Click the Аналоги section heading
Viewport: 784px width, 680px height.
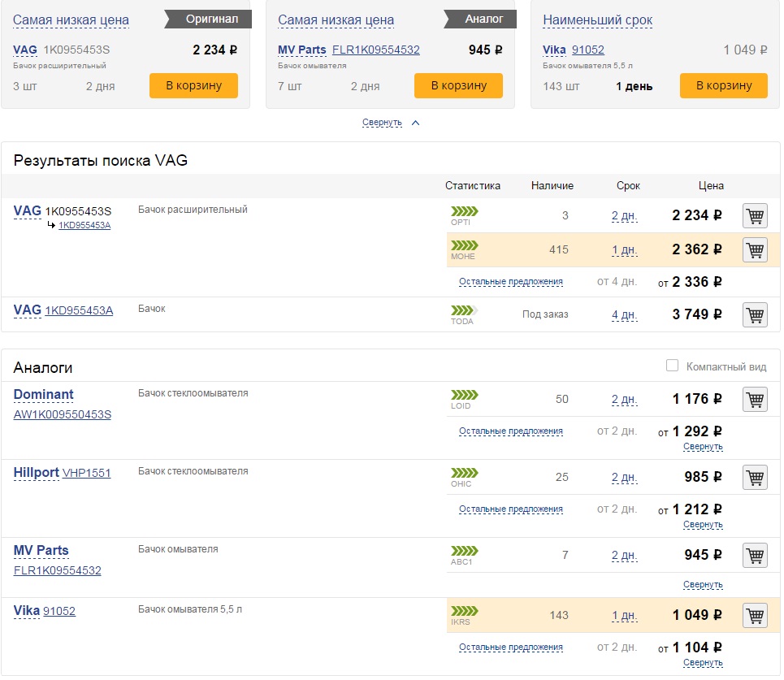[43, 368]
